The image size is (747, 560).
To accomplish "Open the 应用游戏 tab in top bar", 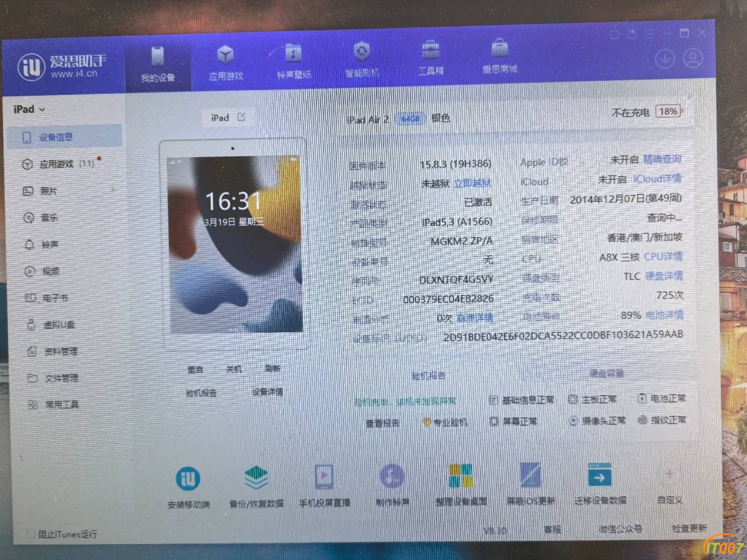I will click(x=226, y=63).
